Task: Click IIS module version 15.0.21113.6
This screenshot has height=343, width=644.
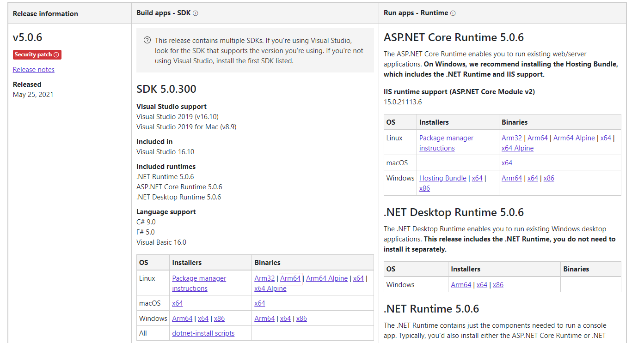Action: [403, 102]
